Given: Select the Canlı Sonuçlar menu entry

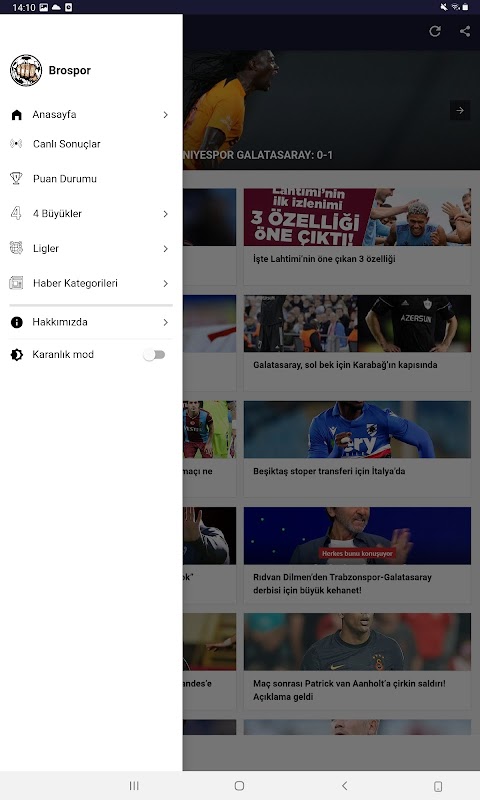Looking at the screenshot, I should (x=91, y=144).
